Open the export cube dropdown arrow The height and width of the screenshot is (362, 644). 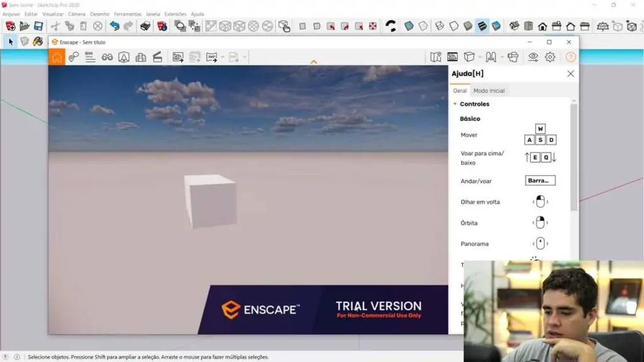point(479,57)
